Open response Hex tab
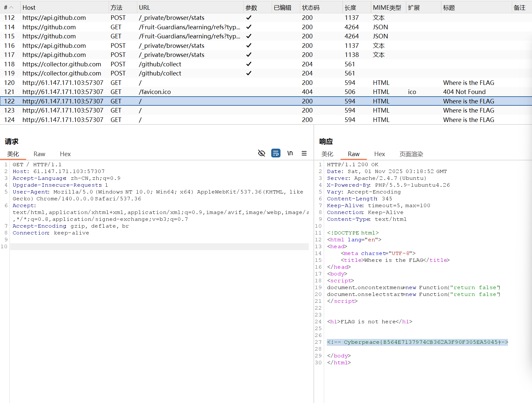The image size is (532, 403). click(379, 154)
